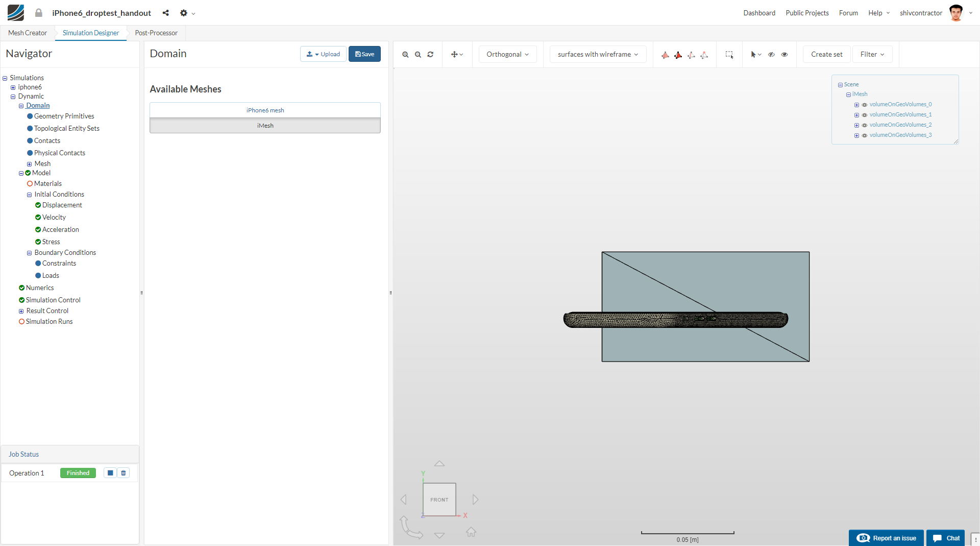980x546 pixels.
Task: Expand the volumeOnGeoVolumes_1 tree node
Action: coord(856,115)
